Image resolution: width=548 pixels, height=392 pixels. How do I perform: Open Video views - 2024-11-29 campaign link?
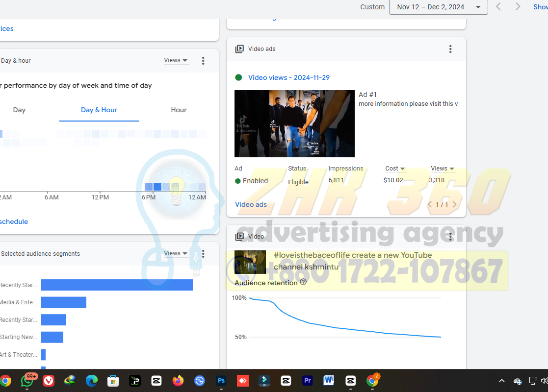[288, 77]
